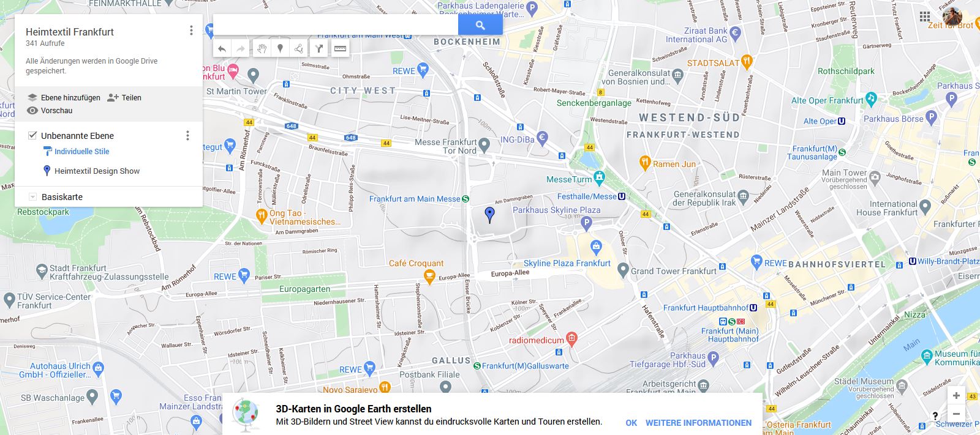This screenshot has height=435, width=980.
Task: Click Vorschau eye icon to preview map
Action: [32, 111]
